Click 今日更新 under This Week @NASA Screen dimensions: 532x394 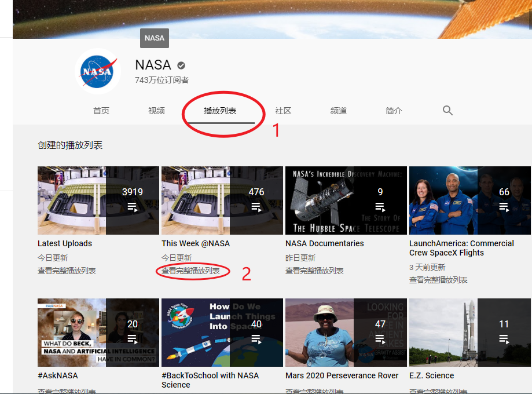coord(177,258)
